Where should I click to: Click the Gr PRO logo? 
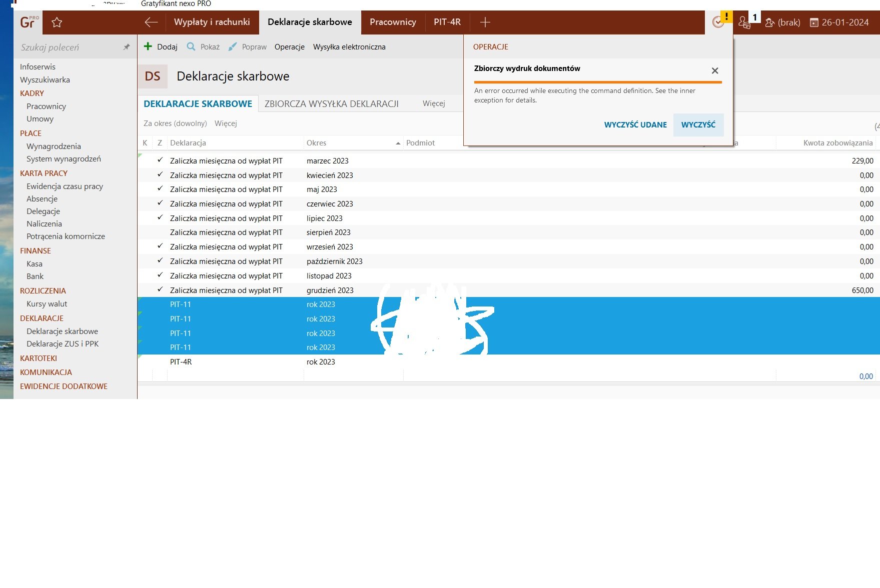[29, 22]
